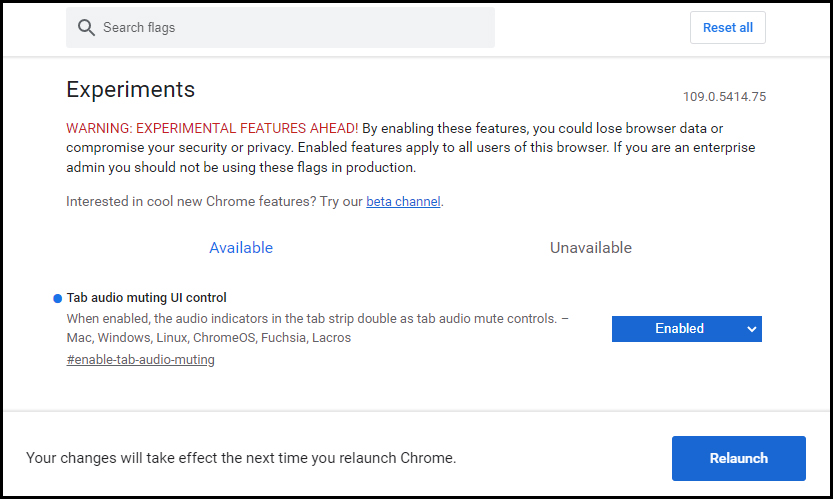Click the enterprise admin warning paragraph

(411, 148)
